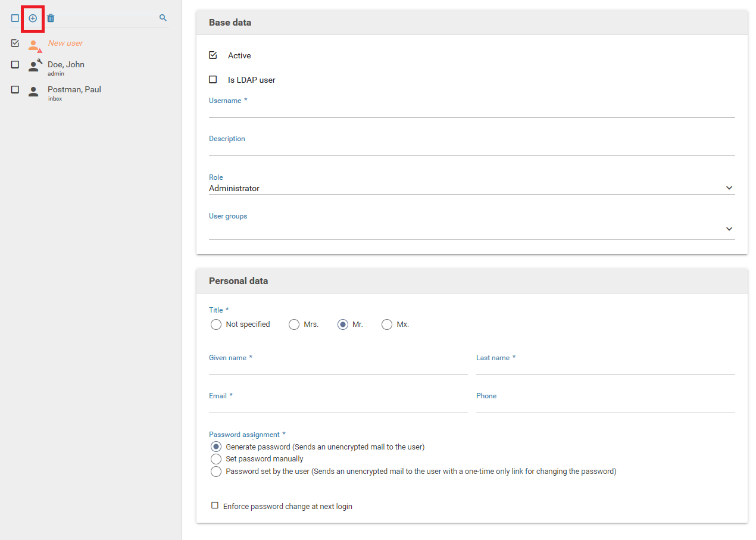The width and height of the screenshot is (756, 540).
Task: Click John Doe's admin wrench avatar icon
Action: [x=35, y=65]
